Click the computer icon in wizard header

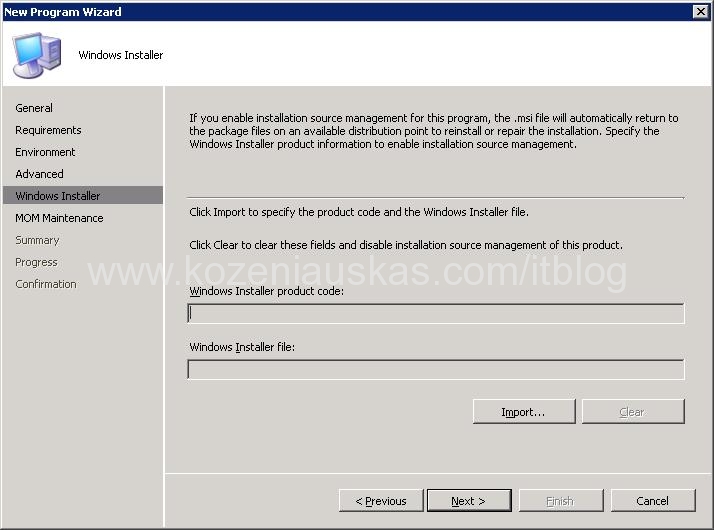click(36, 55)
